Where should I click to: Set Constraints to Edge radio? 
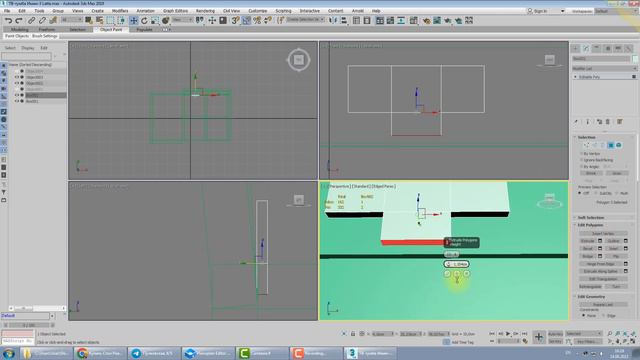604,316
